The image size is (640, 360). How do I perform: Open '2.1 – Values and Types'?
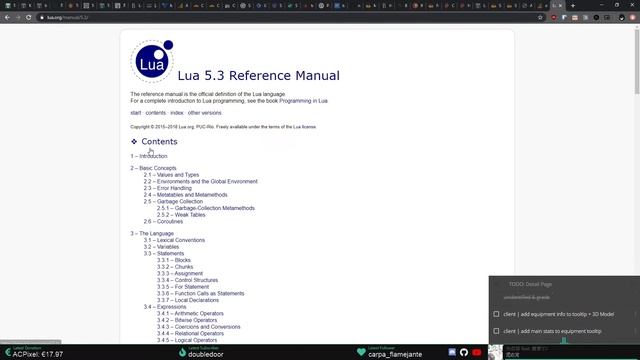tap(171, 175)
